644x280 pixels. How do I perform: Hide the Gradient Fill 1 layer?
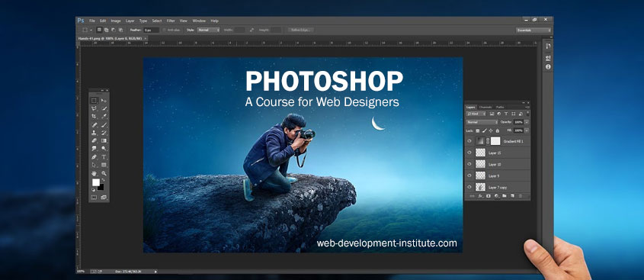(469, 141)
